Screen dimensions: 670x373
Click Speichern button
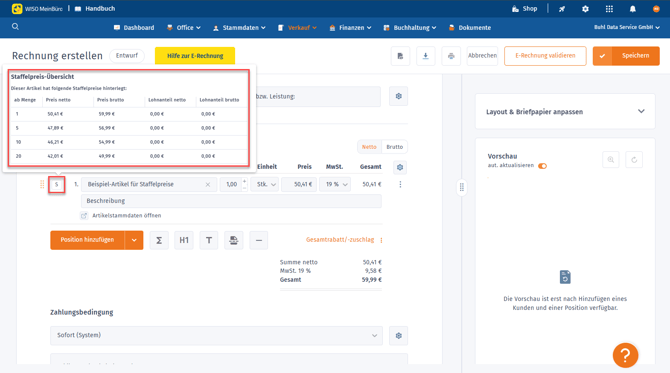coord(626,56)
